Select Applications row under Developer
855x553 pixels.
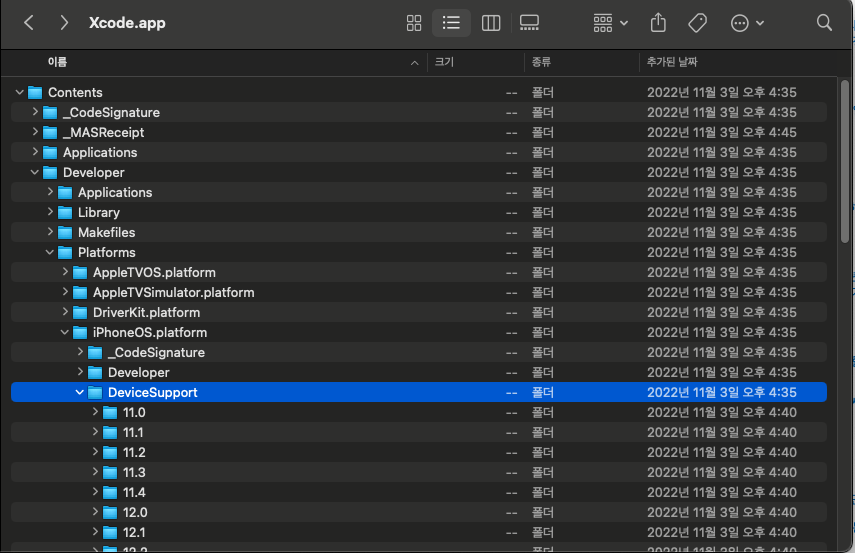[x=419, y=193]
